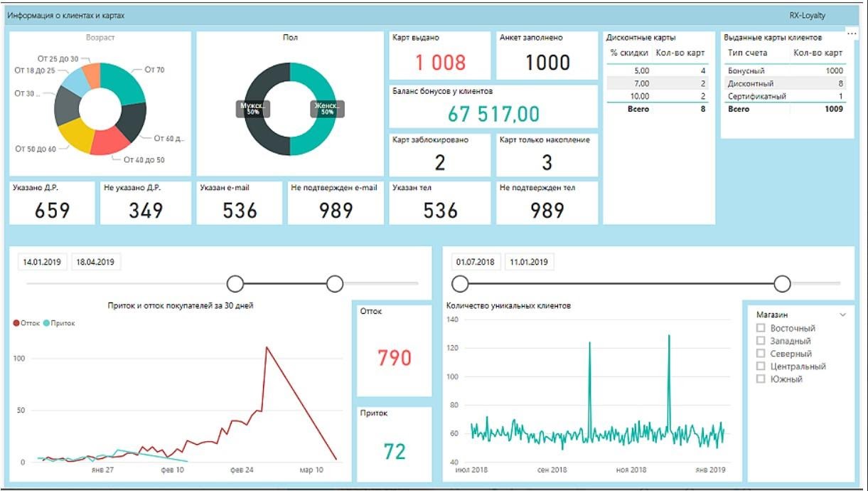Viewport: 868px width, 491px height.
Task: Click the Указан тел value 536
Action: tap(441, 211)
